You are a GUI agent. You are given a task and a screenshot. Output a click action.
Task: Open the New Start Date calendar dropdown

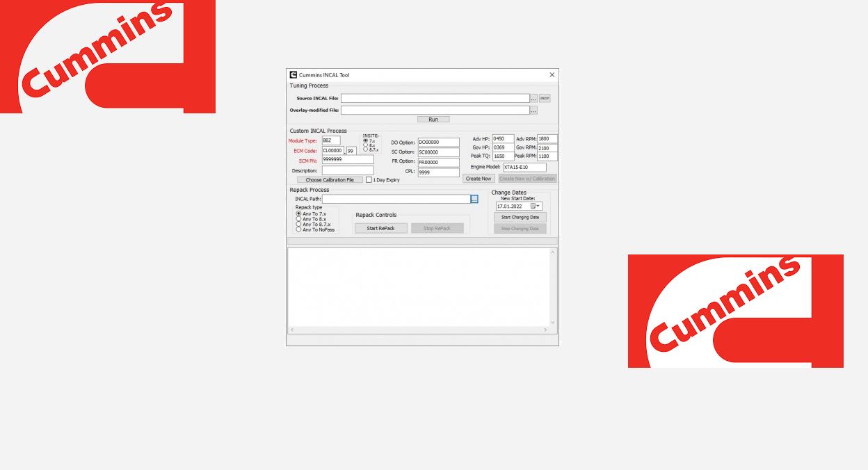pos(538,206)
